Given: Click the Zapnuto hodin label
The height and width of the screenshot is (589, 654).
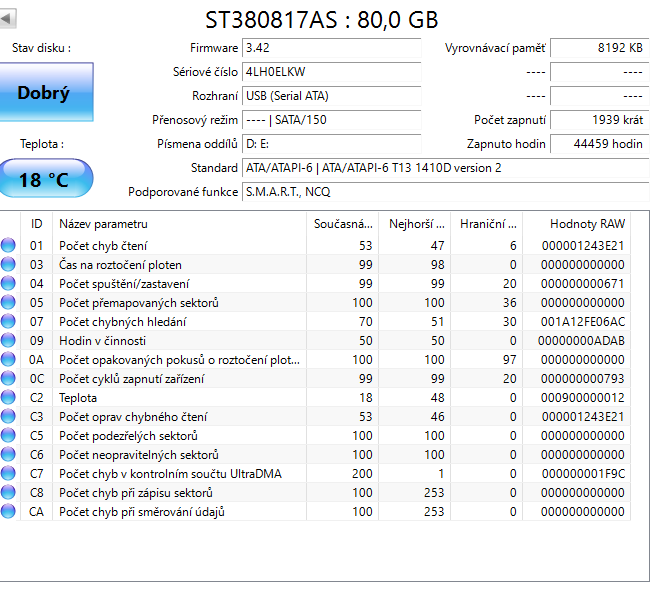Looking at the screenshot, I should (x=506, y=144).
